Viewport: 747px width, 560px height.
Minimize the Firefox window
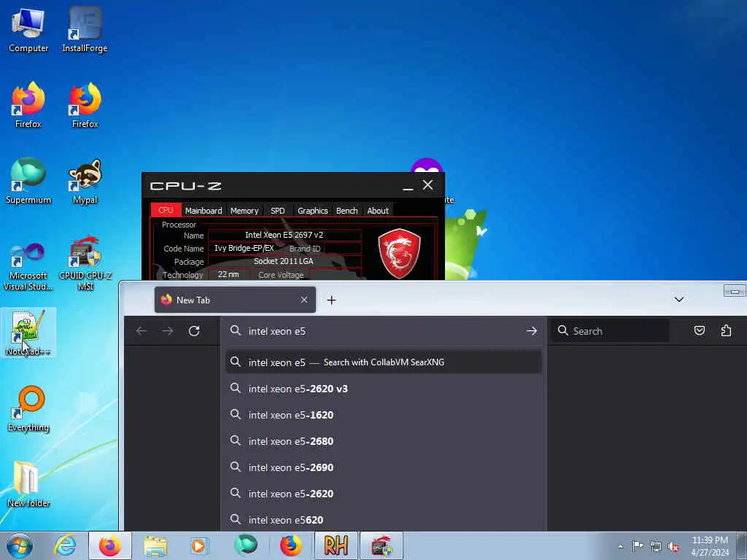(735, 291)
